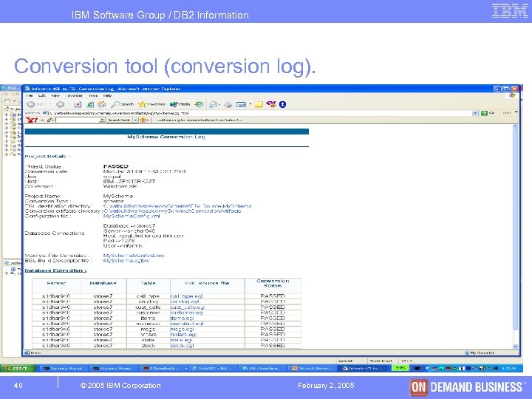Open the Favorites menu in Internet Explorer
Image resolution: width=532 pixels, height=399 pixels.
click(x=75, y=95)
